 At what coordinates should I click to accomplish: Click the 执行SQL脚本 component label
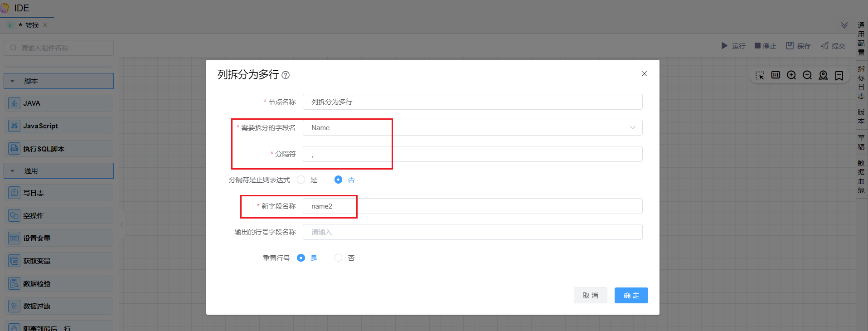tap(44, 149)
